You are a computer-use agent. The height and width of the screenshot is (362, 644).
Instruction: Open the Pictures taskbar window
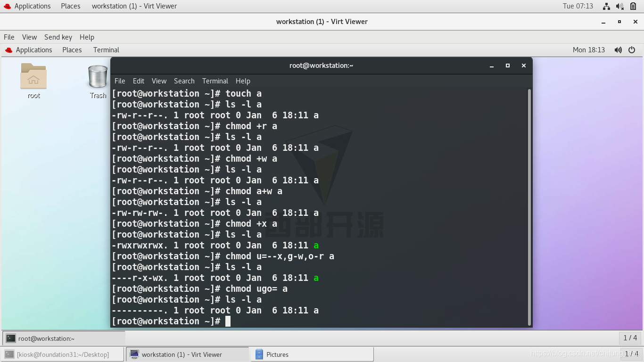(313, 354)
